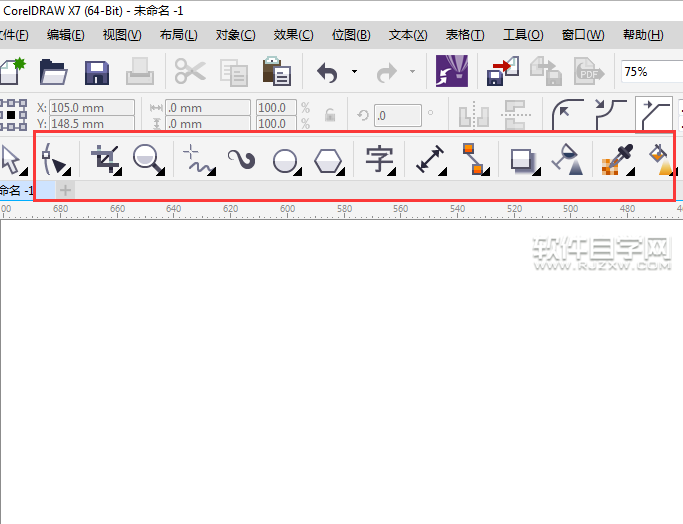This screenshot has height=524, width=683.
Task: Select the Parallel Dimension tool
Action: 430,160
